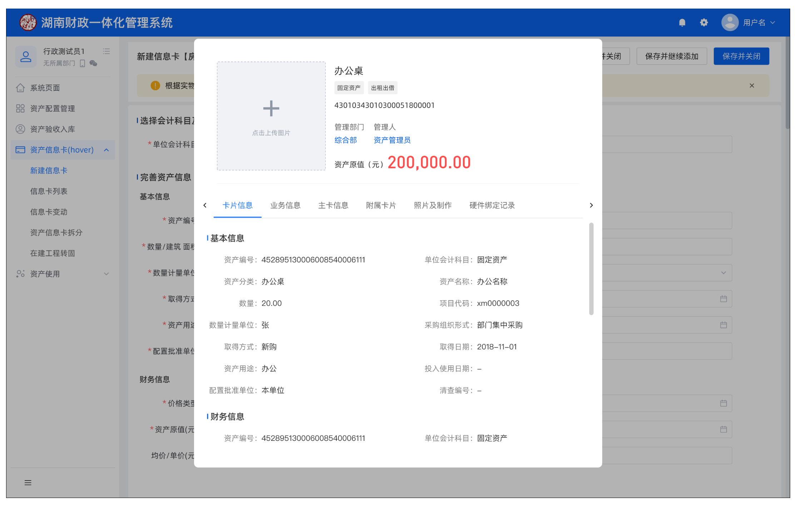Click the notification bell icon

tap(682, 23)
